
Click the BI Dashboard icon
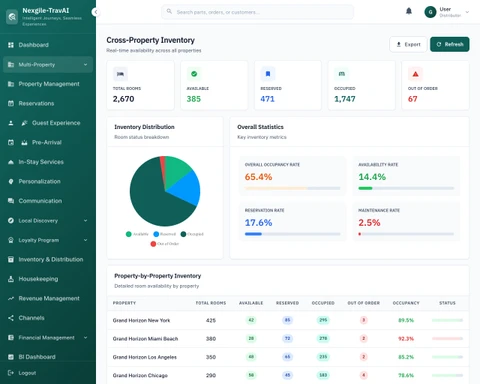[11, 357]
